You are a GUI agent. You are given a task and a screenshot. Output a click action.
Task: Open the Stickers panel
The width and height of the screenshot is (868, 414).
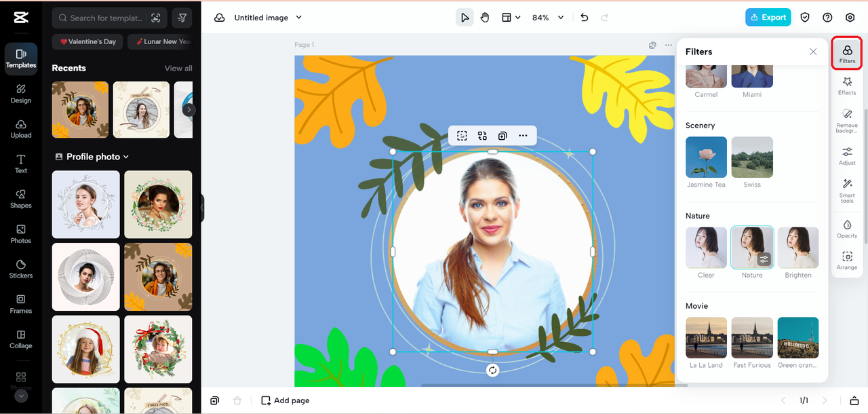click(x=21, y=269)
